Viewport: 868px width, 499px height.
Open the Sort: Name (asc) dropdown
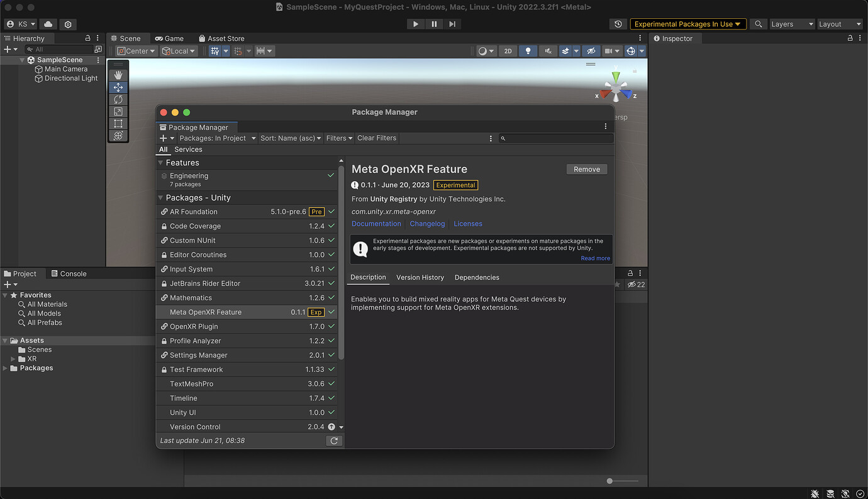tap(290, 138)
